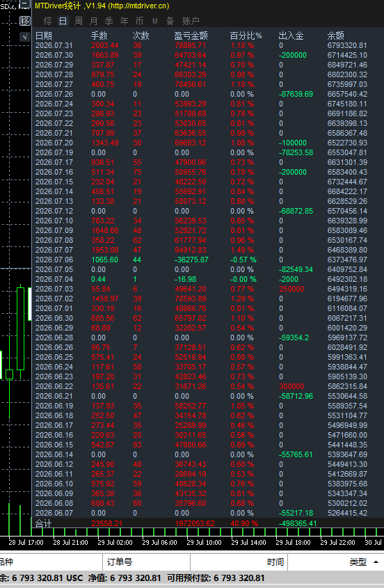Collapse the panel with the minus button
Viewport: 384px width, 588px height.
[25, 4]
